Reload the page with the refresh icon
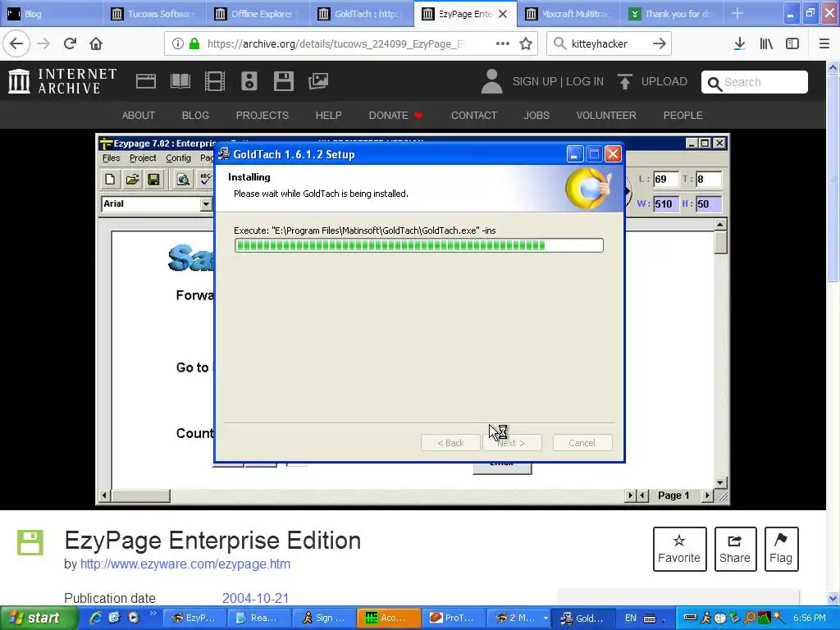The image size is (840, 630). click(70, 43)
